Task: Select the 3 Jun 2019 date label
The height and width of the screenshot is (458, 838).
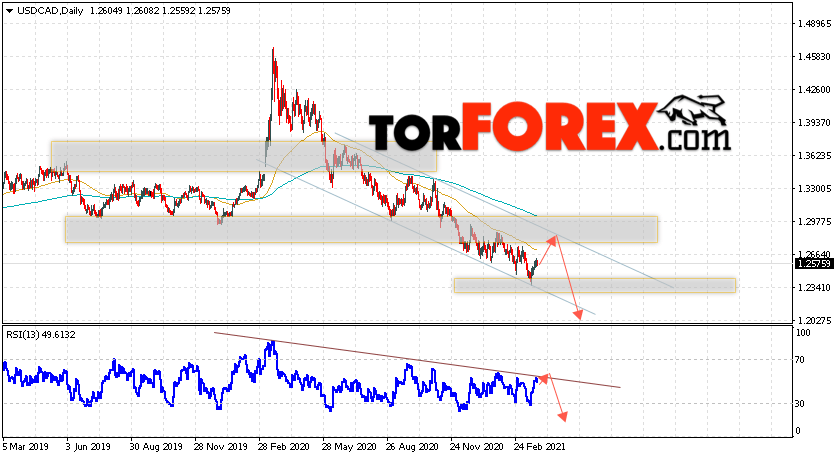Action: tap(88, 446)
